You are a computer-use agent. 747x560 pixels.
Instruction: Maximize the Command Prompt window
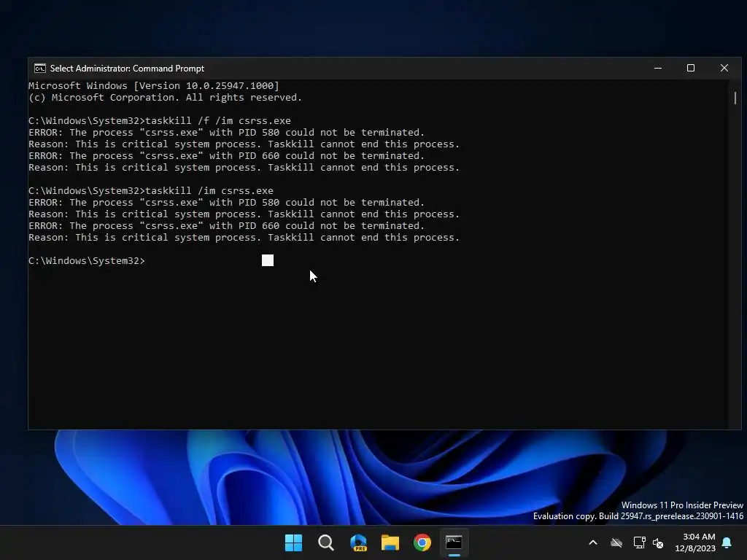pyautogui.click(x=691, y=68)
